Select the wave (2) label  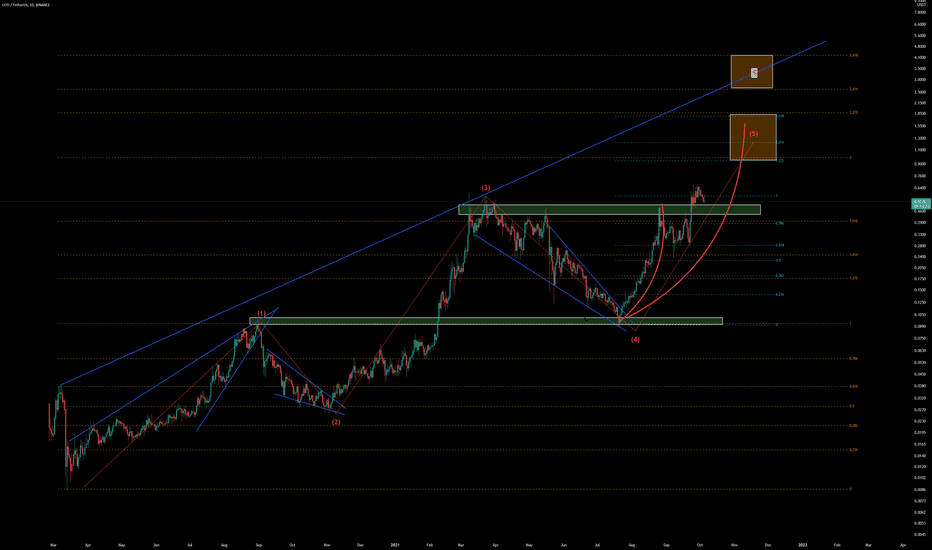tap(336, 422)
